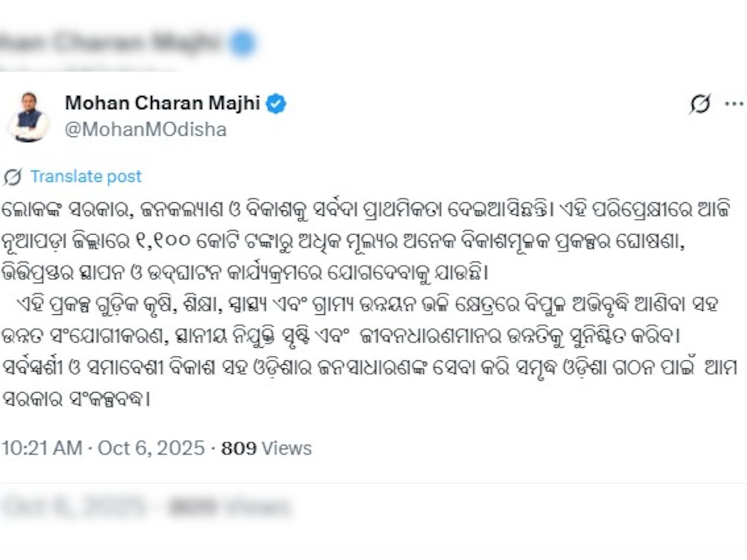Open the @MohanMOdisha handle link
This screenshot has width=747, height=560.
[146, 129]
